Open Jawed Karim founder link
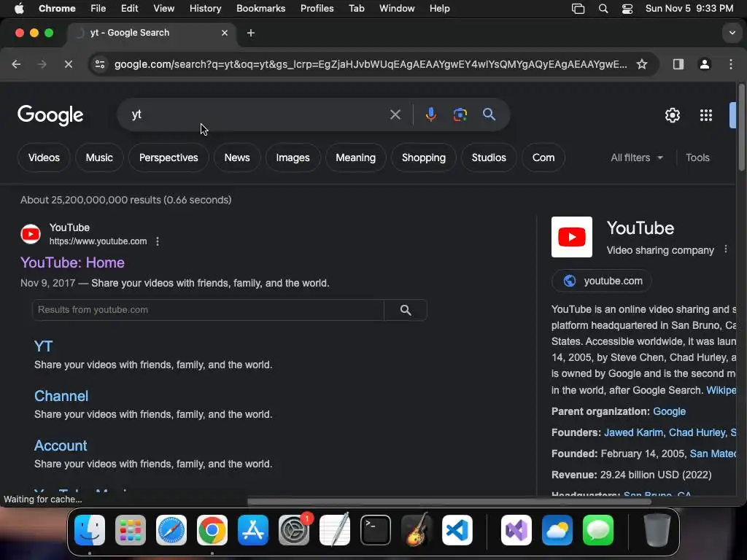Viewport: 747px width, 560px height. 633,432
